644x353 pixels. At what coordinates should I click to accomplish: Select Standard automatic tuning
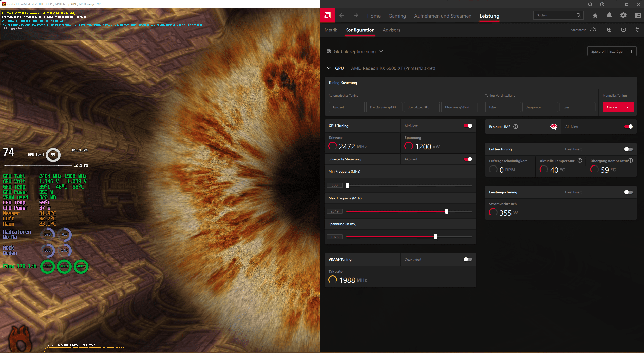point(347,107)
